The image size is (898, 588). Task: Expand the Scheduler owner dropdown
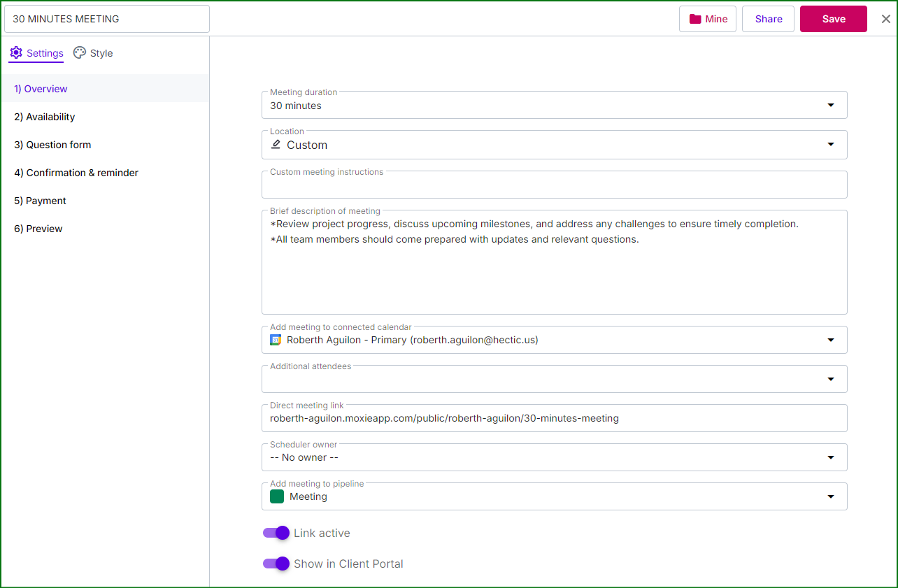point(830,457)
